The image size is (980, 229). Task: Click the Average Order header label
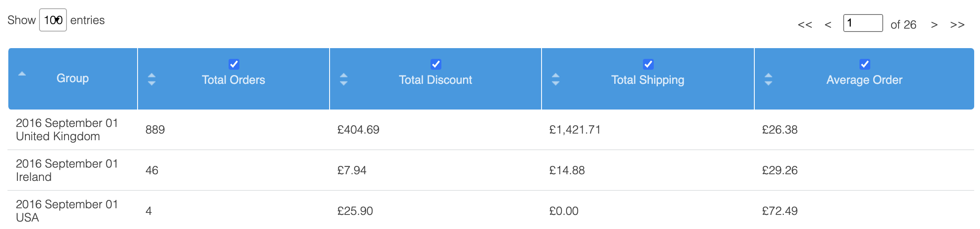tap(864, 80)
